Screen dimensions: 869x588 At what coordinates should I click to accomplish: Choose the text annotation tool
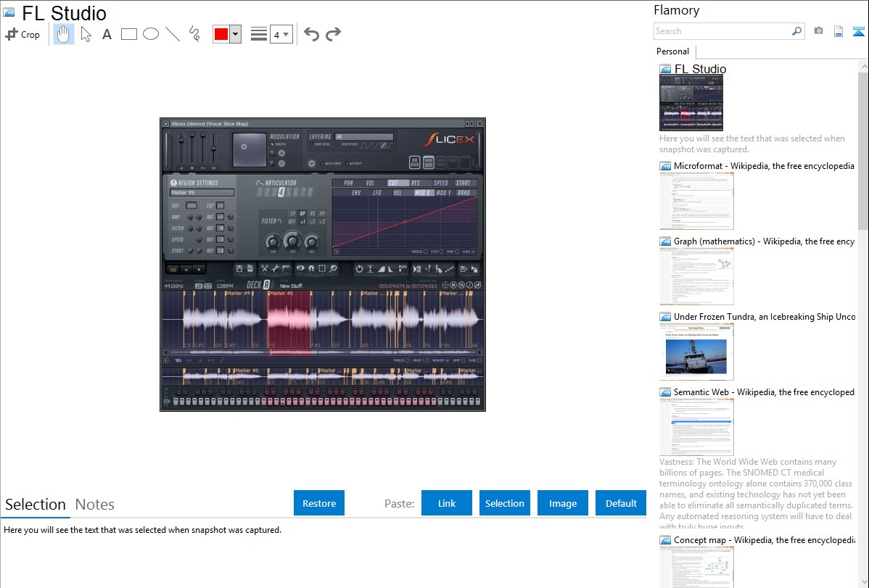point(107,34)
